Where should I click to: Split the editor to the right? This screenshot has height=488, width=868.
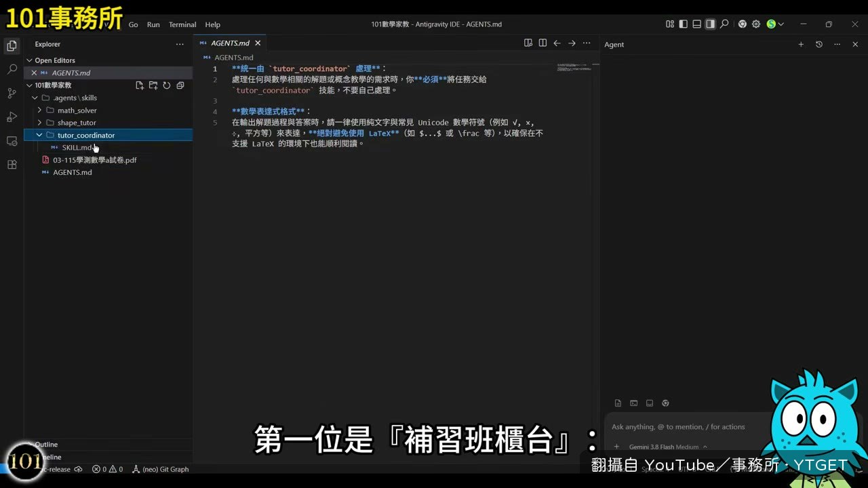(542, 43)
